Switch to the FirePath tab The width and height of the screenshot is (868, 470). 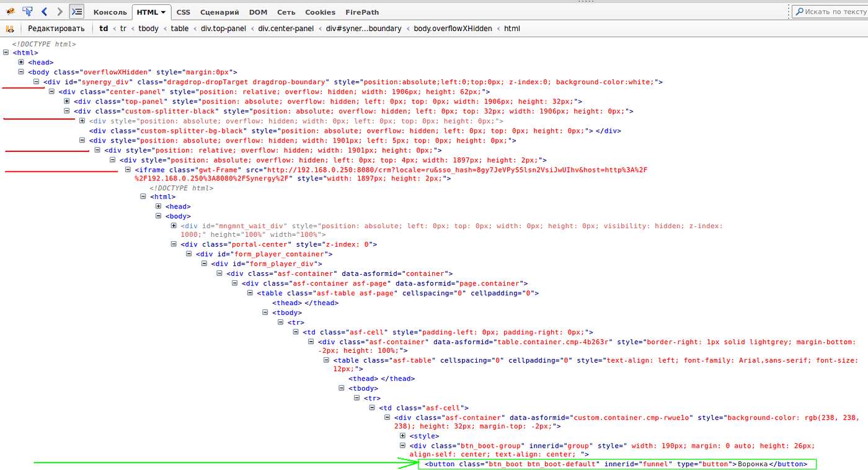tap(362, 12)
